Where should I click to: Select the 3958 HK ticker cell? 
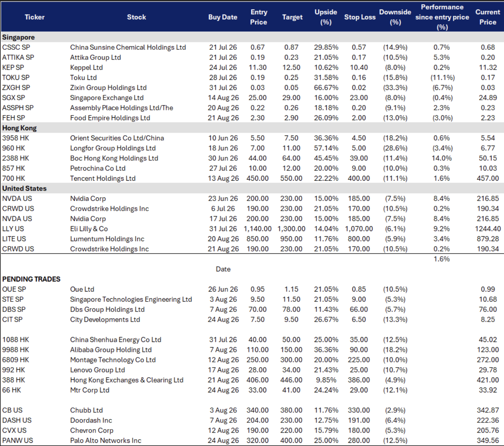pos(16,138)
